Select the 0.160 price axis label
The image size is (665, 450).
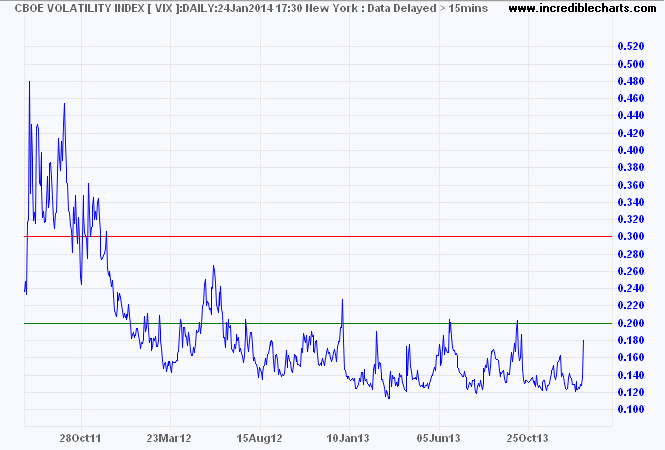[x=631, y=357]
